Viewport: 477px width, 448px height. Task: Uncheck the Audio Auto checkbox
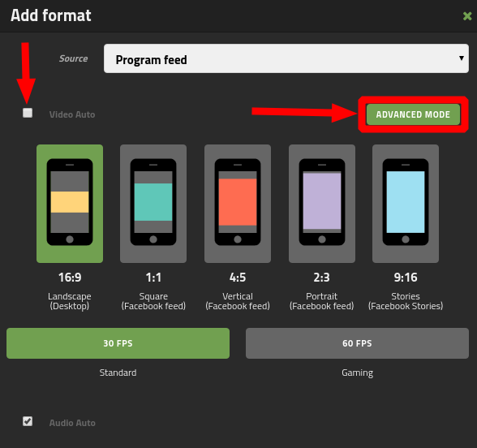[28, 421]
